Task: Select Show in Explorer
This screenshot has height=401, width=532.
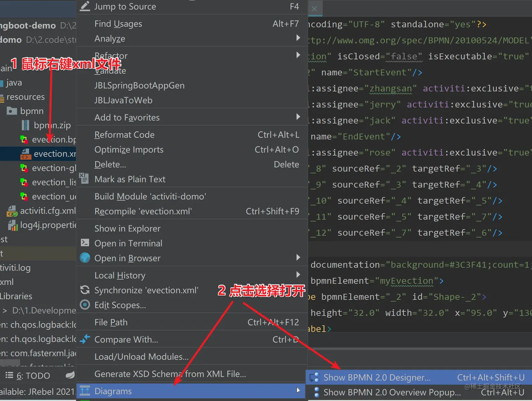Action: [x=192, y=228]
